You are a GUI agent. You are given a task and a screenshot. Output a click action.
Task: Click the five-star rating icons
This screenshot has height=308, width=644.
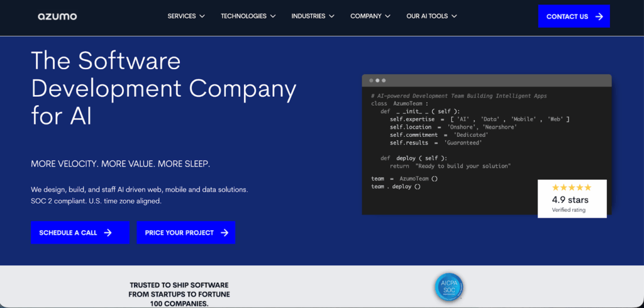[571, 188]
